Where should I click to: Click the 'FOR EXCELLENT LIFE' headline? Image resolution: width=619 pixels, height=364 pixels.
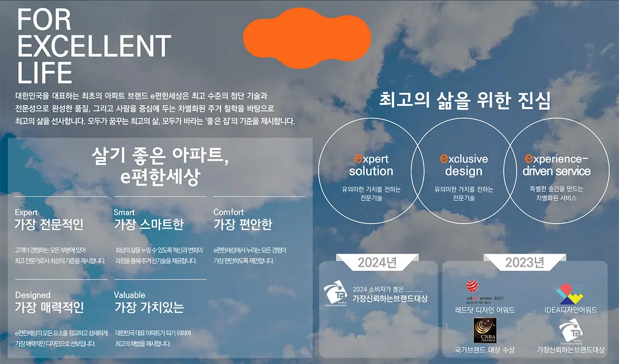pyautogui.click(x=93, y=46)
